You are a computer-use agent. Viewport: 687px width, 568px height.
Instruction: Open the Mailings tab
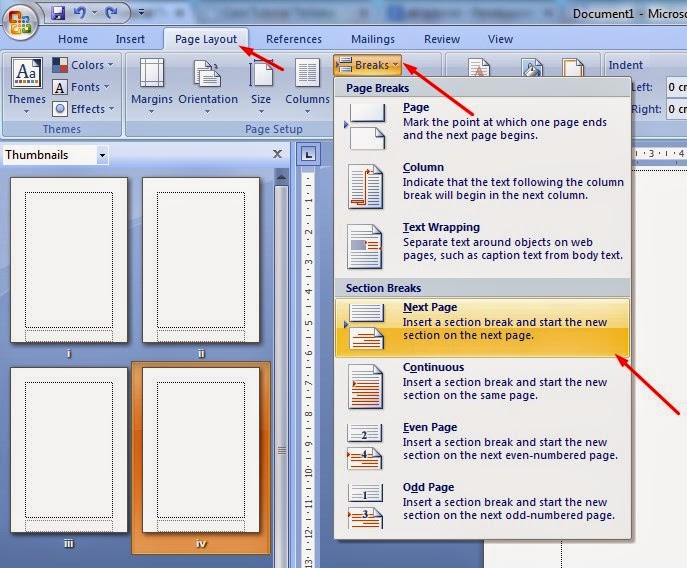(373, 39)
